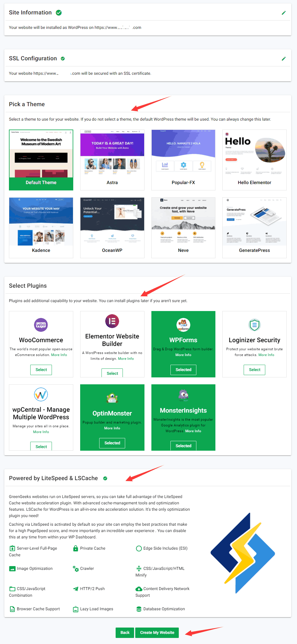
Task: Click the WooCommerce plugin logo icon
Action: 41,325
